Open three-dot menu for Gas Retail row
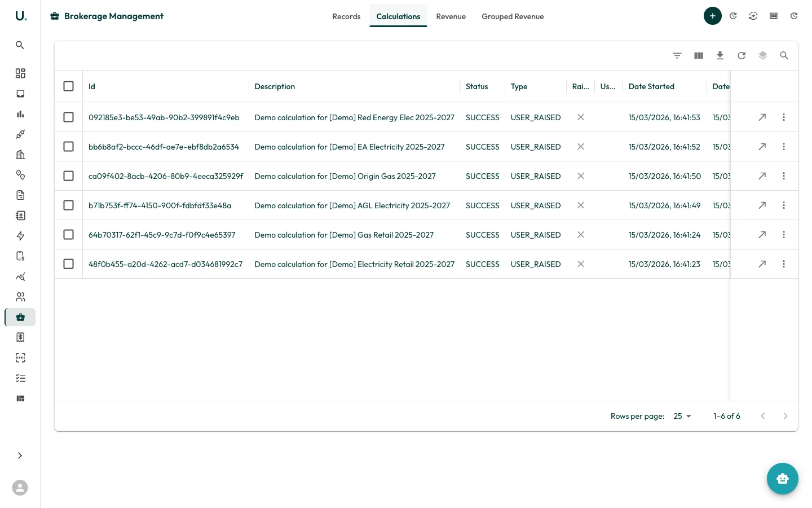This screenshot has height=508, width=812. tap(784, 235)
